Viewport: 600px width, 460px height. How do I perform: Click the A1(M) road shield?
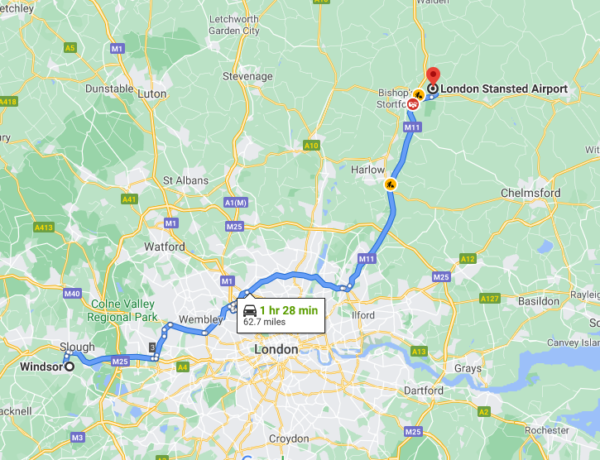click(236, 202)
